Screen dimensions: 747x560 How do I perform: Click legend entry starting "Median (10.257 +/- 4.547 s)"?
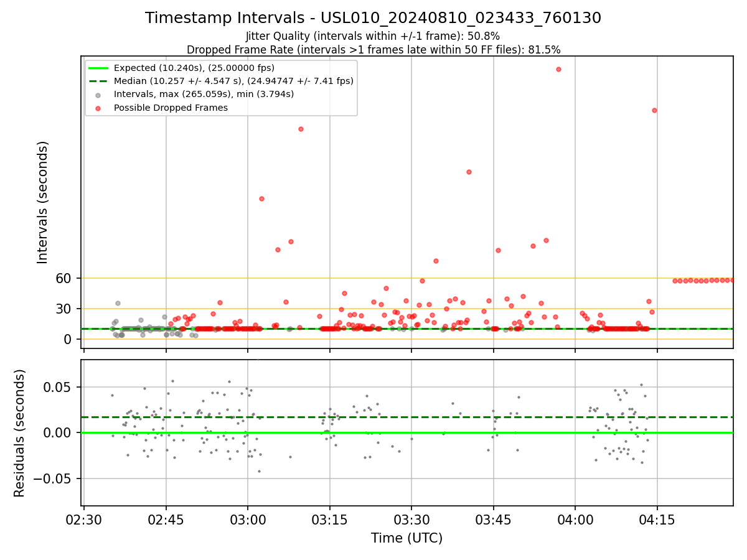(x=233, y=81)
